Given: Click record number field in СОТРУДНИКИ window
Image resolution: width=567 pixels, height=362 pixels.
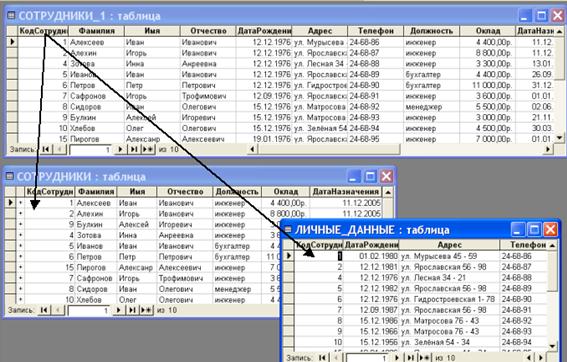Looking at the screenshot, I should [x=89, y=310].
